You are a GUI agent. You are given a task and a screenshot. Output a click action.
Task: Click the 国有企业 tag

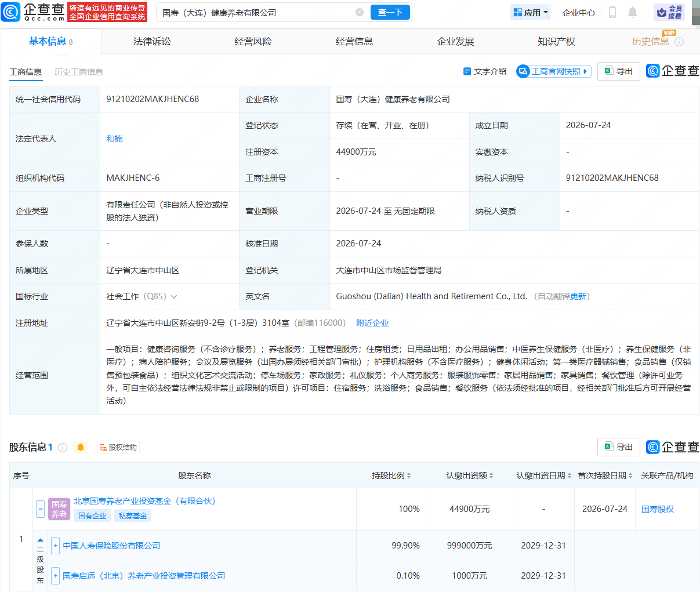coord(92,515)
